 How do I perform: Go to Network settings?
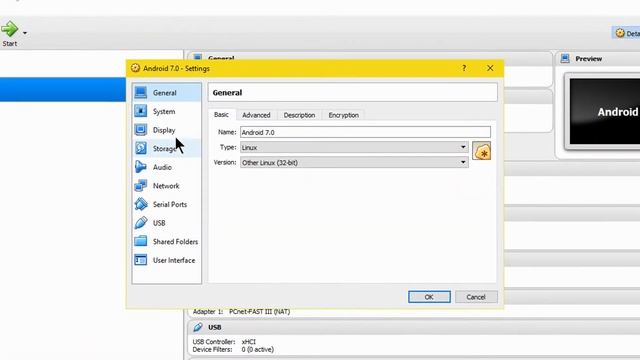pos(167,186)
